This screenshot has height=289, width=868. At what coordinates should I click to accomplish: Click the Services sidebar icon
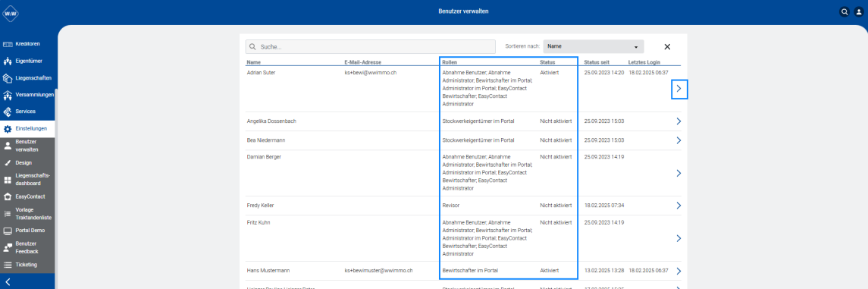[8, 112]
